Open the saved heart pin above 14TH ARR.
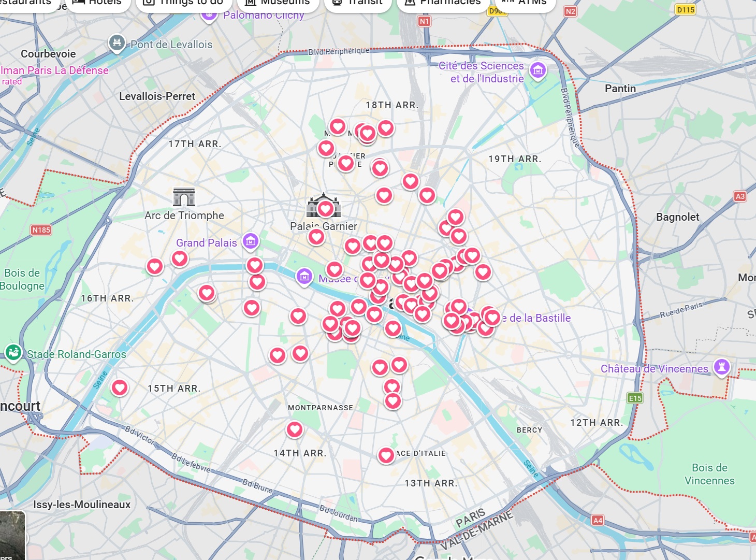 tap(295, 429)
